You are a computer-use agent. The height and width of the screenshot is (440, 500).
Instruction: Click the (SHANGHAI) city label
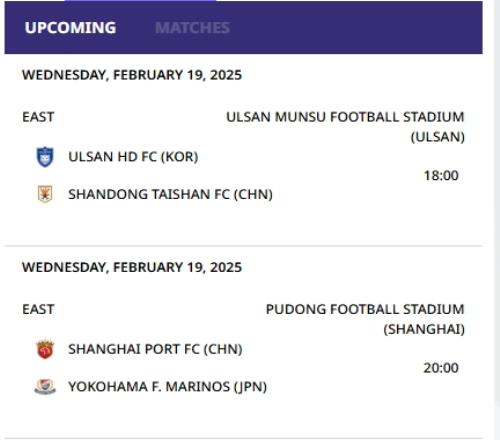pyautogui.click(x=424, y=329)
